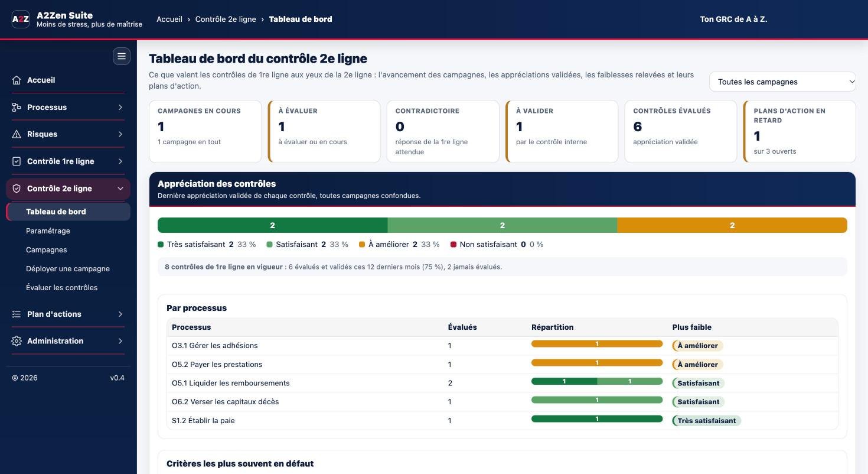The height and width of the screenshot is (474, 868).
Task: Open Évaluer les contrôles submenu item
Action: [62, 287]
